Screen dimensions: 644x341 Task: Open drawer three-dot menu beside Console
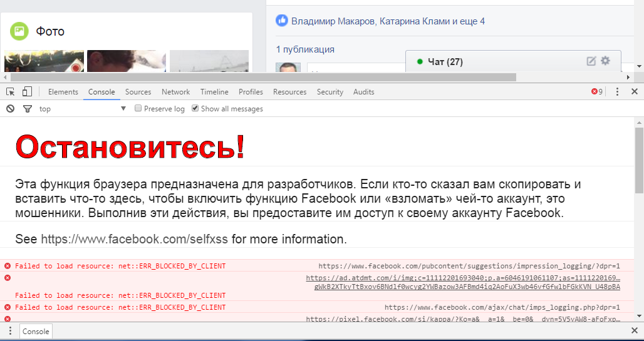tap(10, 332)
